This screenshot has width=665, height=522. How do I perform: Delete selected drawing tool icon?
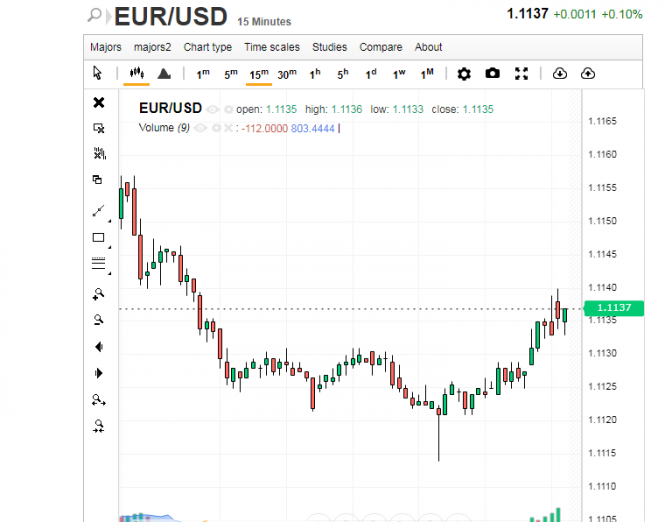tap(99, 128)
